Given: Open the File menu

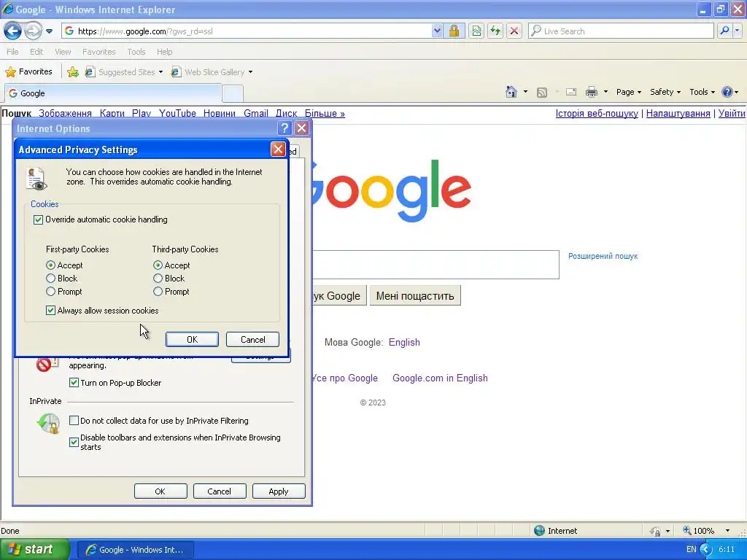Looking at the screenshot, I should [x=13, y=52].
